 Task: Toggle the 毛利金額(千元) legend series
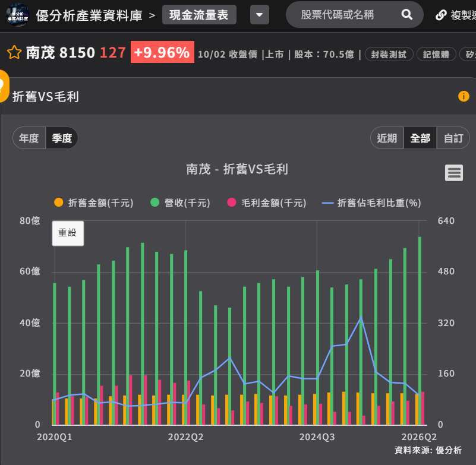pos(267,203)
